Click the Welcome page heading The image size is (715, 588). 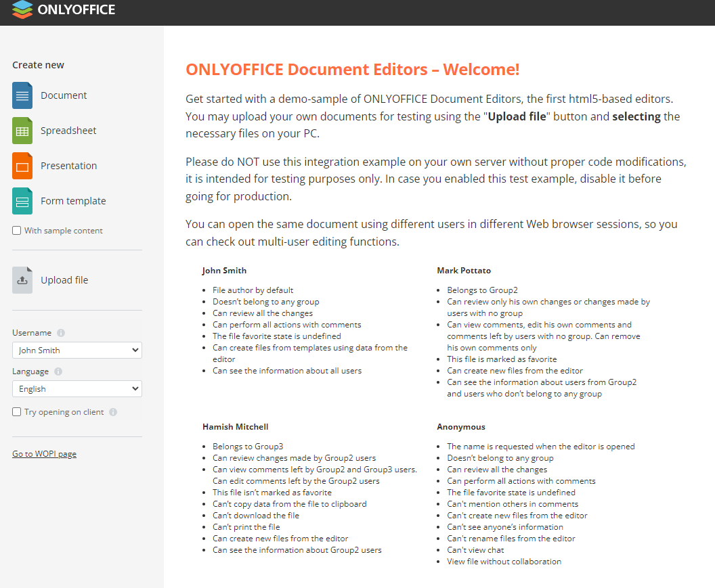tap(353, 69)
